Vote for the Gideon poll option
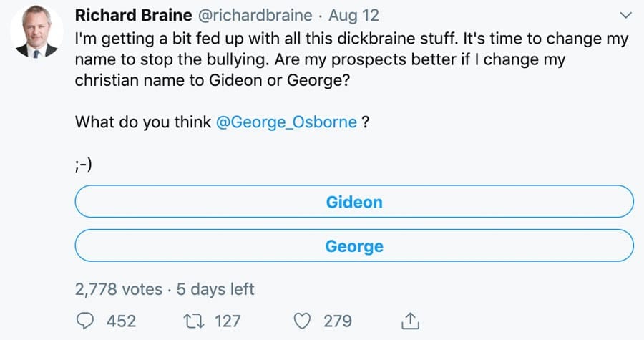The width and height of the screenshot is (644, 340). [x=354, y=202]
